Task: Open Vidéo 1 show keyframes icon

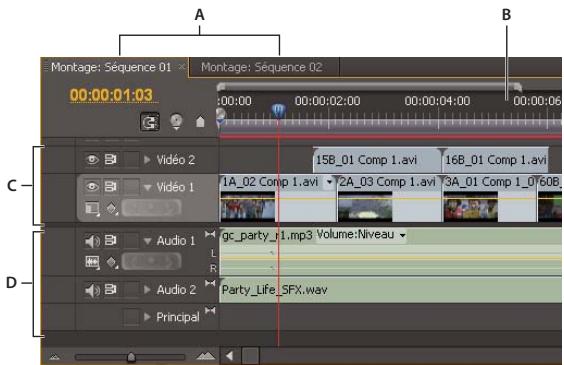Action: [112, 209]
